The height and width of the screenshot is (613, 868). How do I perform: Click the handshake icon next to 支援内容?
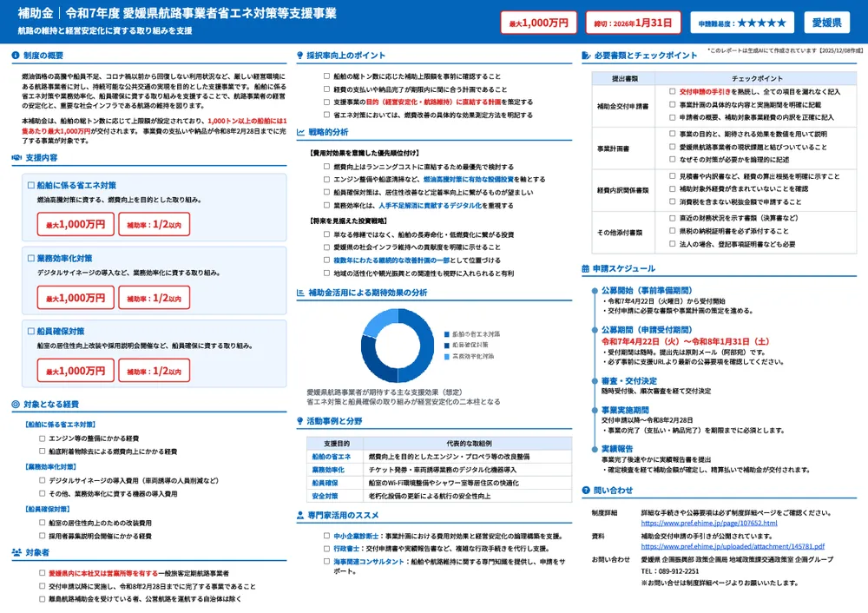[16, 157]
